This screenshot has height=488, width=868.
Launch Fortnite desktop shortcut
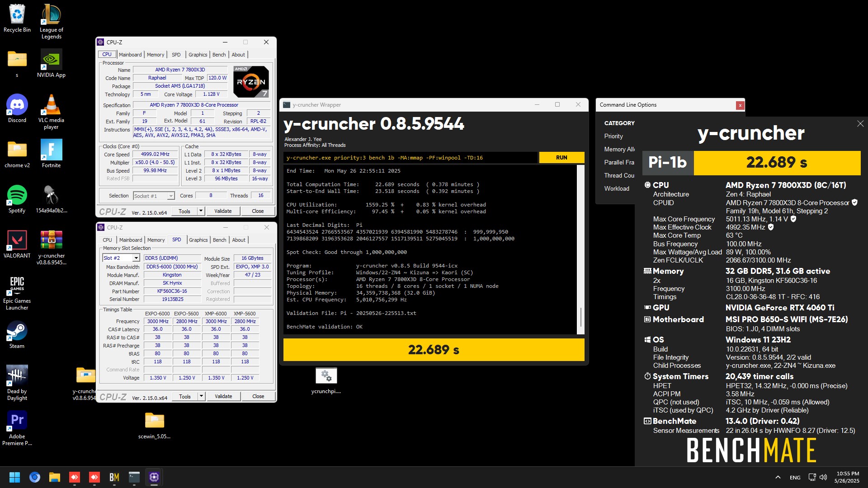[x=51, y=154]
